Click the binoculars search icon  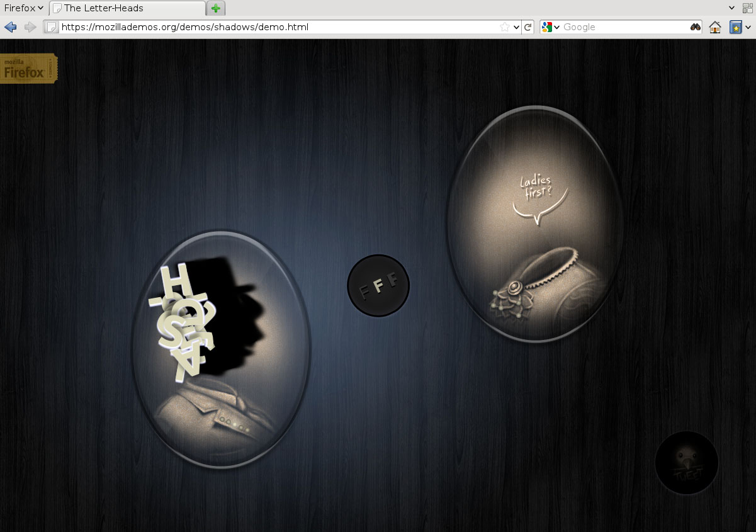(x=695, y=27)
